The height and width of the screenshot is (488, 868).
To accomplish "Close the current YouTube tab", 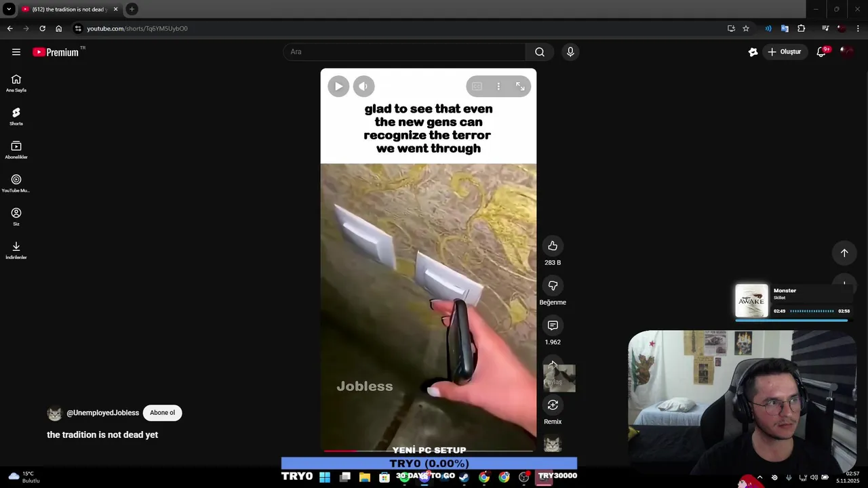I will click(x=115, y=9).
